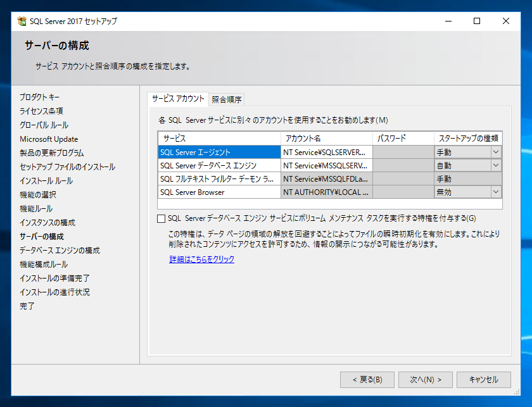Click ライセンス条項 step in sidebar
The width and height of the screenshot is (532, 407).
click(41, 111)
